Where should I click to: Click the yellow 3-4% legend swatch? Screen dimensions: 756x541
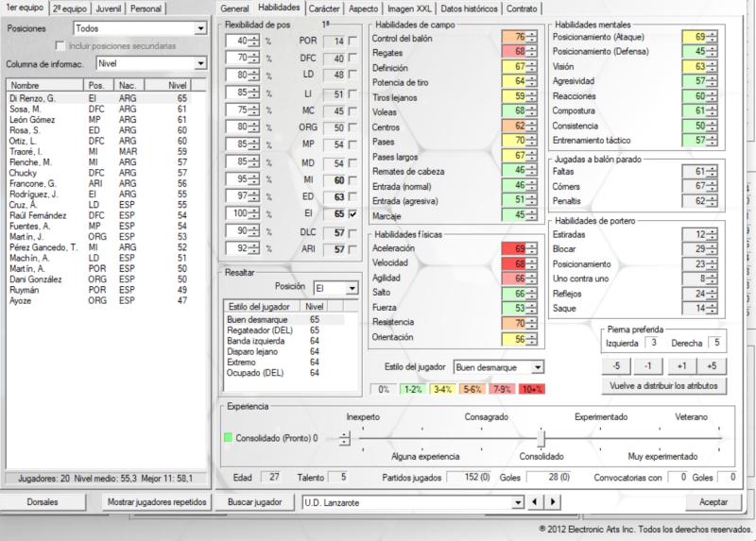click(442, 389)
